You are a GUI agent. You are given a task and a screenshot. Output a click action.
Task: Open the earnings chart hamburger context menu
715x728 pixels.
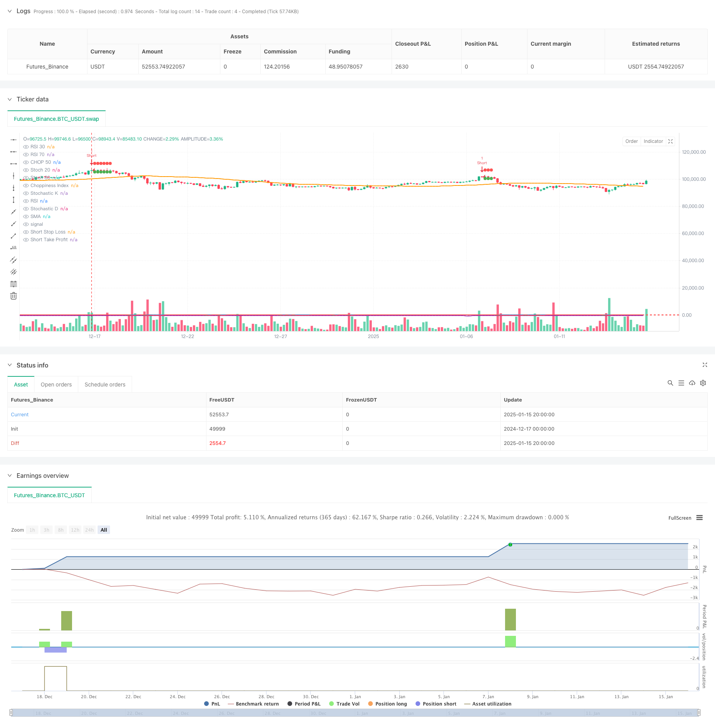coord(700,518)
